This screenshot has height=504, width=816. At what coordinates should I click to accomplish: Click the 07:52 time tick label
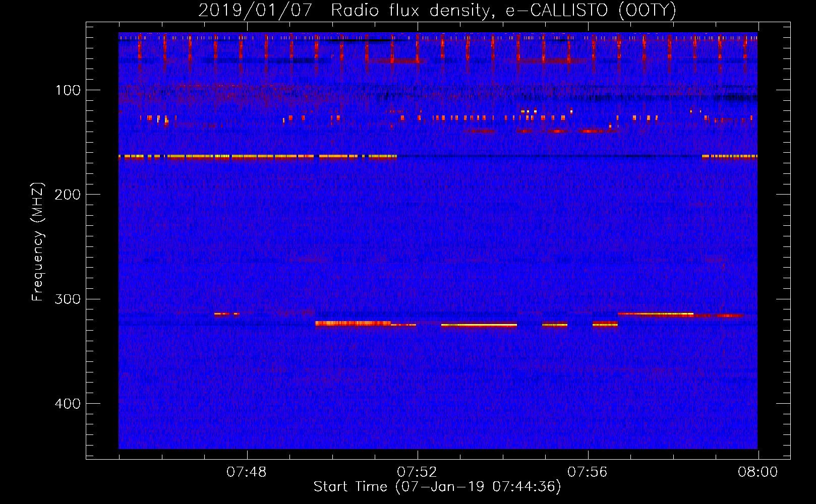(x=417, y=472)
